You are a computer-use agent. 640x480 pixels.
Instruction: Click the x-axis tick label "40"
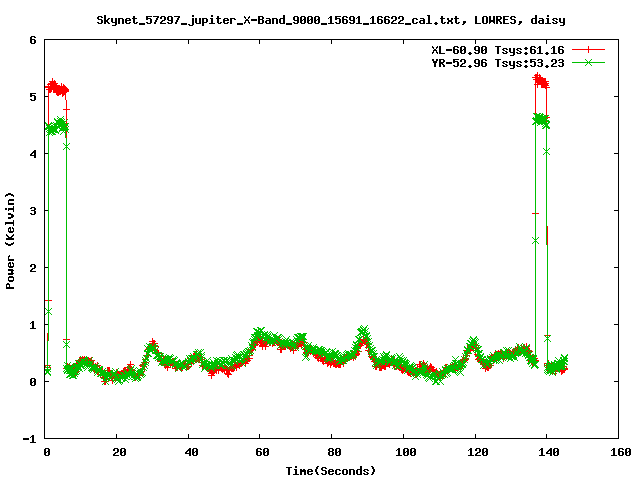coord(191,452)
